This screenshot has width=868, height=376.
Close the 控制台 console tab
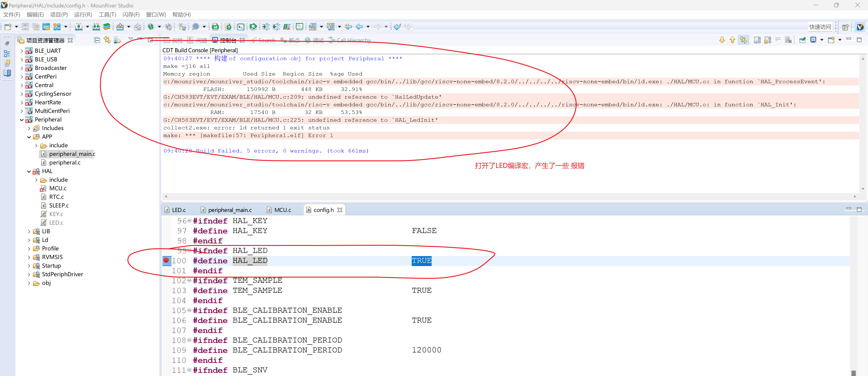[242, 40]
